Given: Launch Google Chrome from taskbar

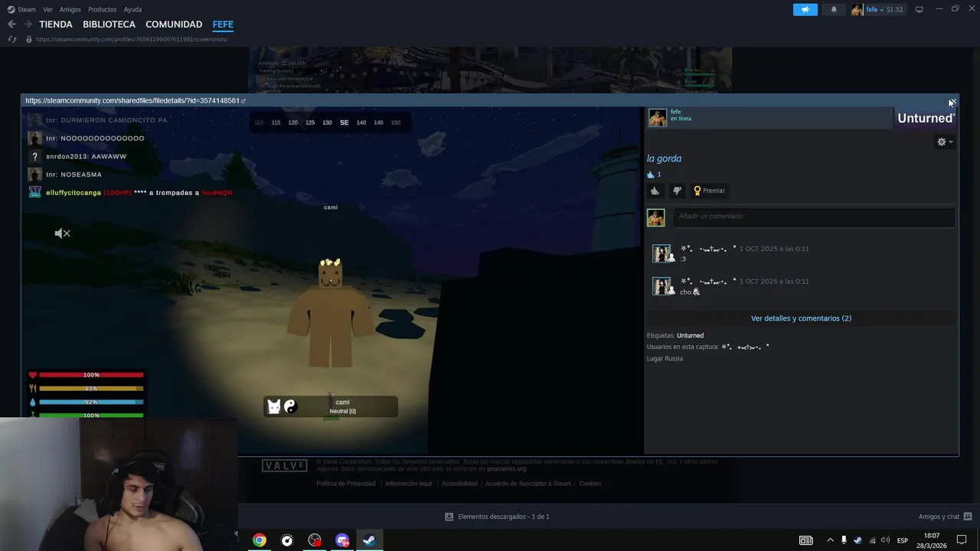Looking at the screenshot, I should [x=260, y=540].
